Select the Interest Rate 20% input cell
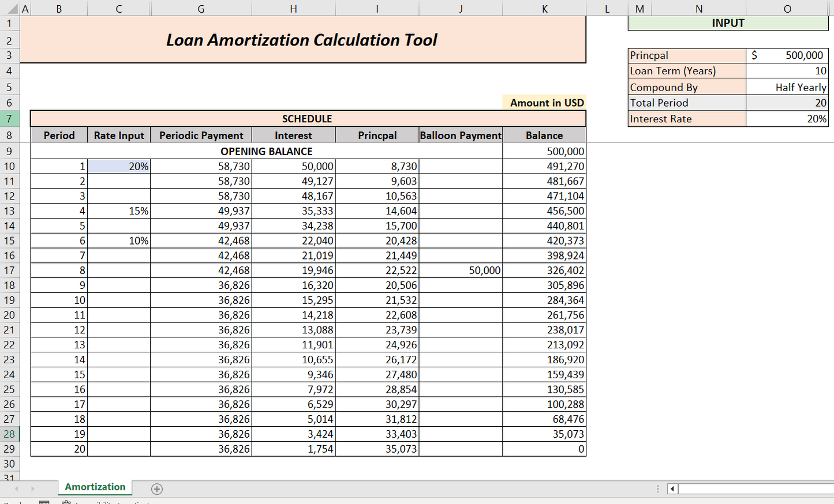This screenshot has height=504, width=834. (x=787, y=119)
